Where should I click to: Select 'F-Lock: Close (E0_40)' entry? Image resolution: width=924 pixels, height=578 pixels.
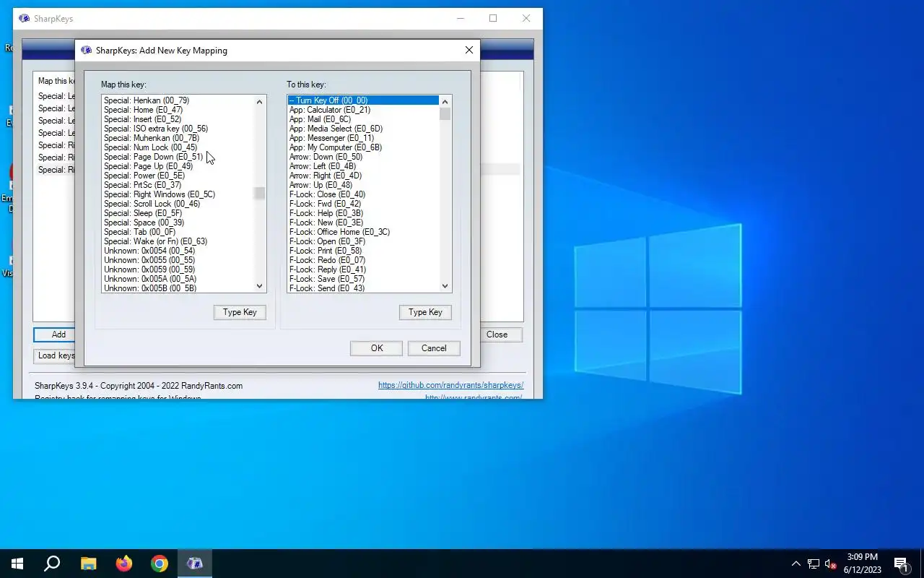pos(363,194)
